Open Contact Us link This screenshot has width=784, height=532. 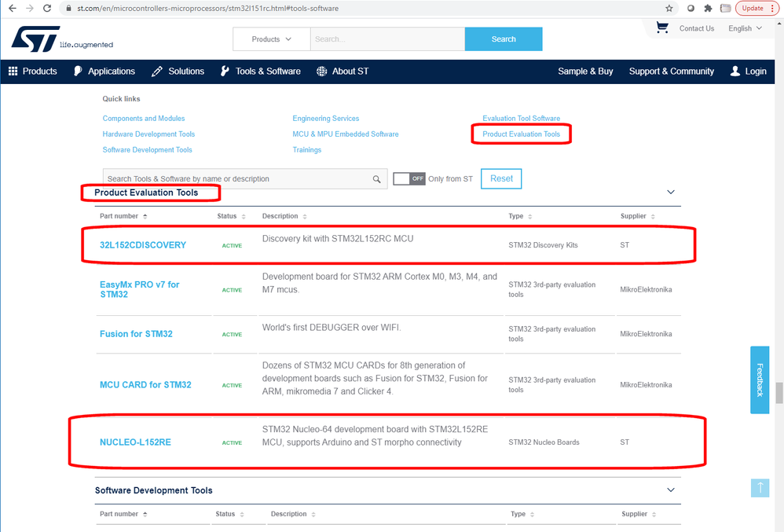(697, 28)
